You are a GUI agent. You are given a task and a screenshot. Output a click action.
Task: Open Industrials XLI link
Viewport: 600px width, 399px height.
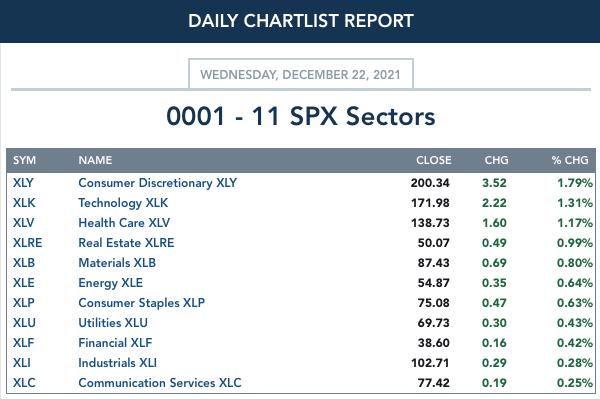tap(117, 363)
